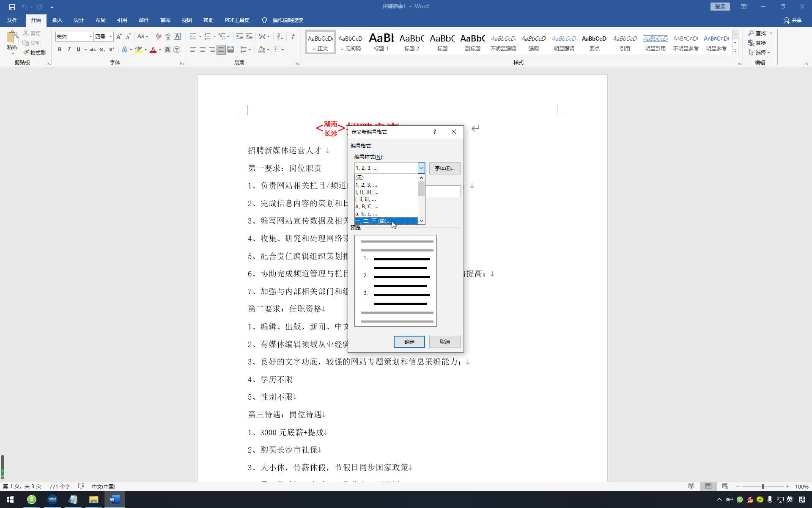812x508 pixels.
Task: Click the zoom slider in status bar
Action: coord(763,486)
